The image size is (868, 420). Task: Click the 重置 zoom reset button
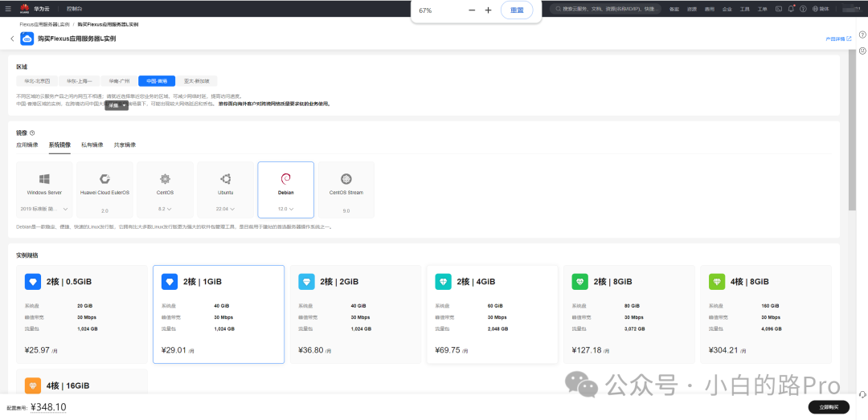[x=517, y=10]
